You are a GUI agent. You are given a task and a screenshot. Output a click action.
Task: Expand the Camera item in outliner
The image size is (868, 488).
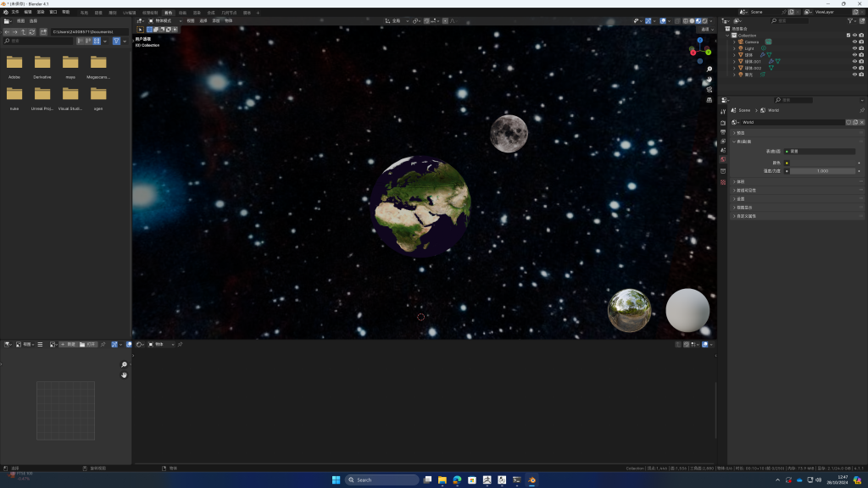tap(735, 42)
